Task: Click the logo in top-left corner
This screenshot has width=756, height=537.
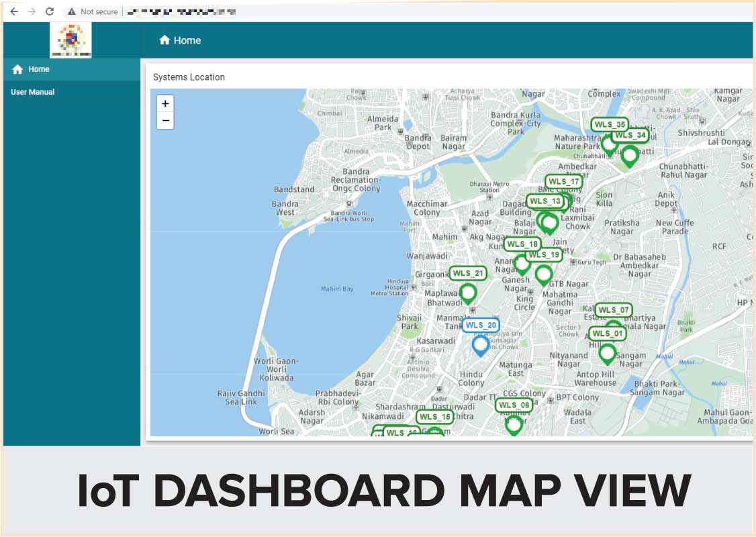Action: pyautogui.click(x=71, y=40)
